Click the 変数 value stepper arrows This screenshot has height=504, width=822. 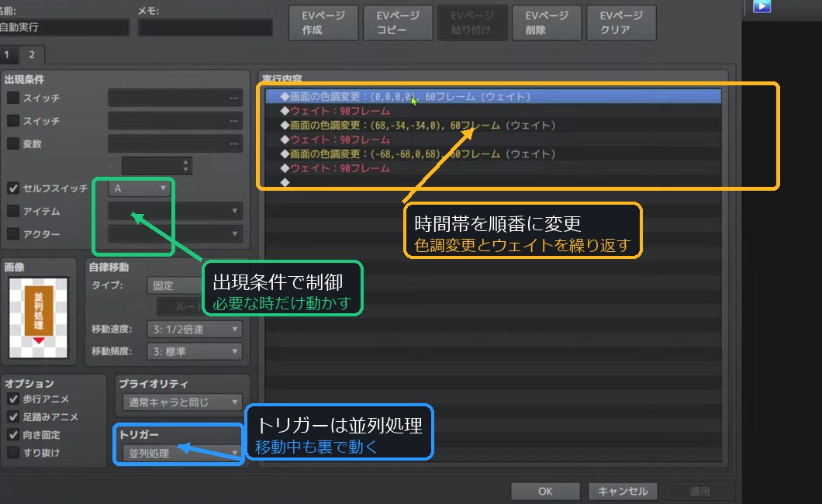click(185, 166)
